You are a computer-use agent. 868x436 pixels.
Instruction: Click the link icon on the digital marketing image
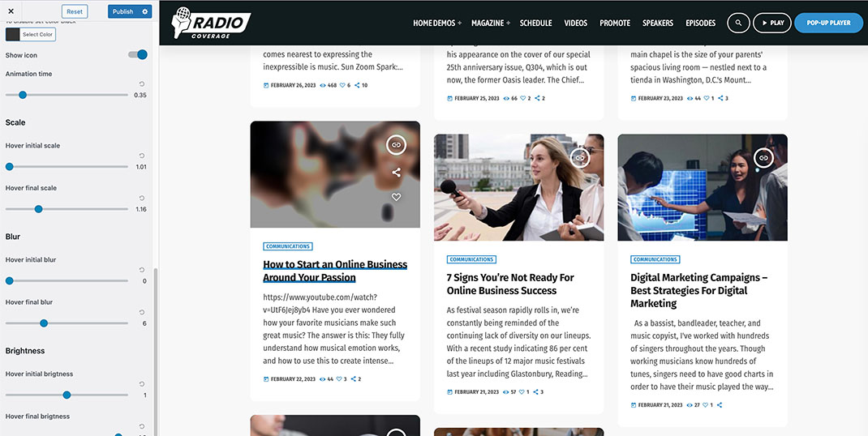tap(763, 158)
